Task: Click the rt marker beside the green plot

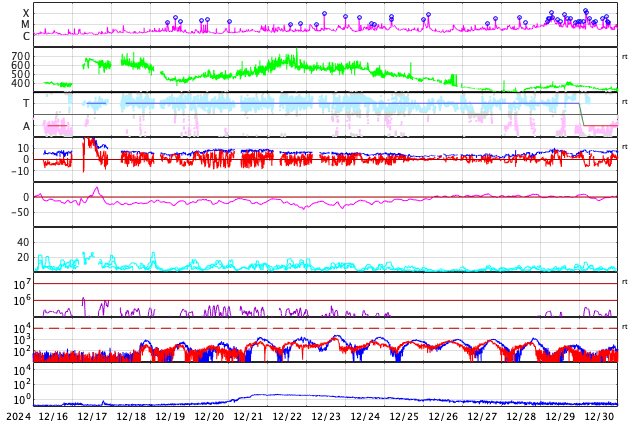Action: (x=625, y=57)
